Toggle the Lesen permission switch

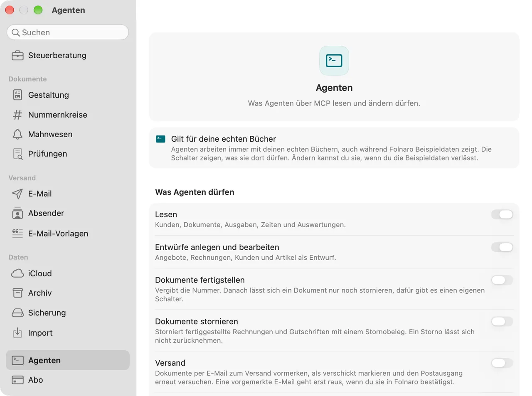(502, 214)
